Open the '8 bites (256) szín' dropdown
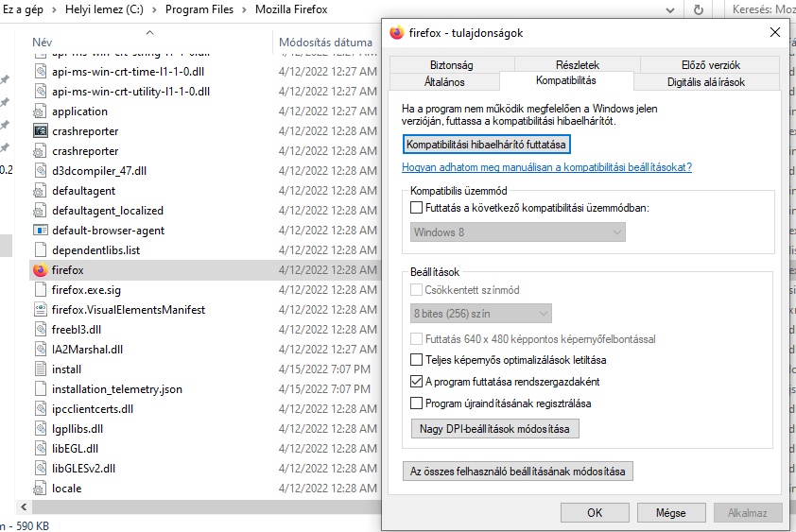The width and height of the screenshot is (796, 532). [481, 313]
